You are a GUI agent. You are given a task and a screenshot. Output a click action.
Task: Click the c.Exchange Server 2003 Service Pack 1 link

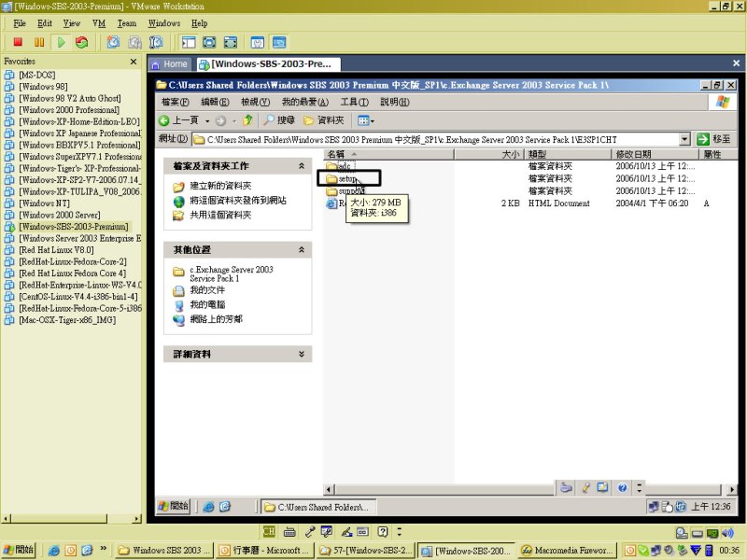232,273
